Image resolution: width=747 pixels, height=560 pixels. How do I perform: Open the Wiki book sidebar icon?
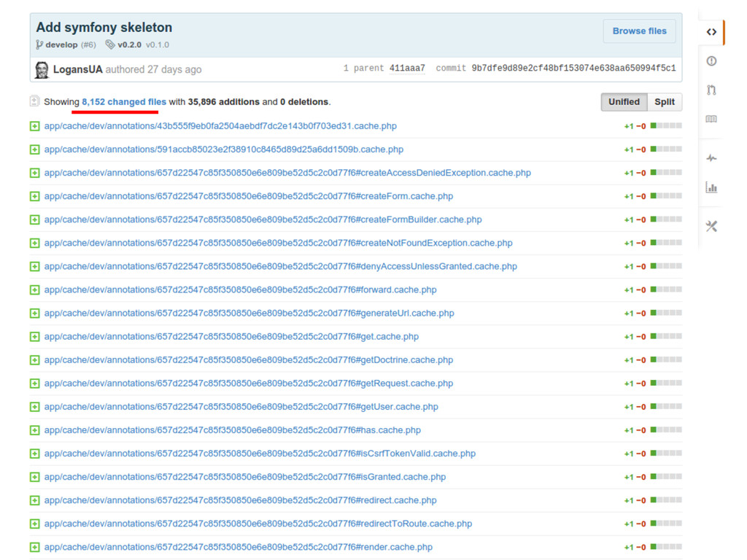pos(711,119)
